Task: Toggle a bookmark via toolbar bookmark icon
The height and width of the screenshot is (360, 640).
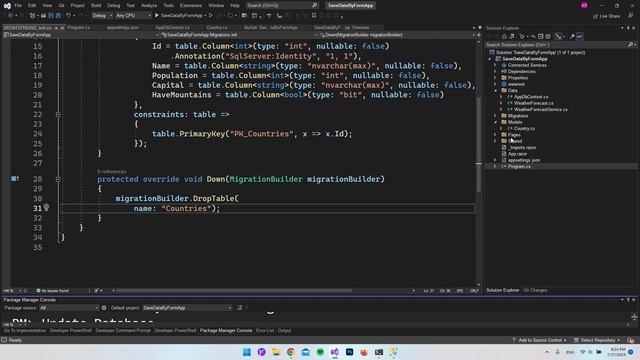Action: click(314, 16)
